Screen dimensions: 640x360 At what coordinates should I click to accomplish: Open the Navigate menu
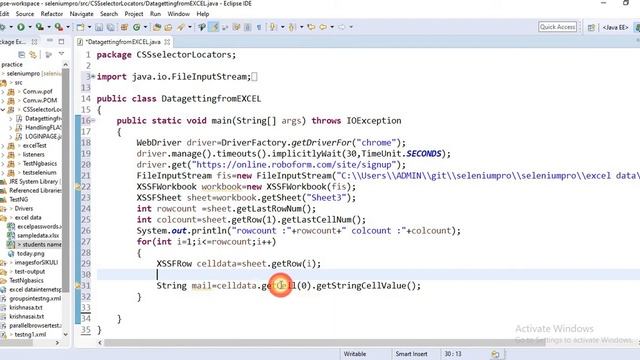(x=82, y=14)
